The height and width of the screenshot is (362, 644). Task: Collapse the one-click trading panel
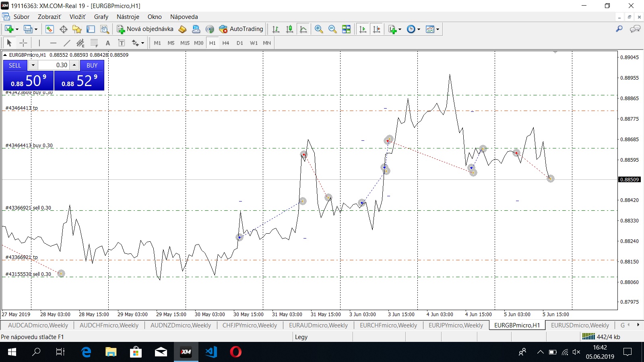pyautogui.click(x=5, y=55)
